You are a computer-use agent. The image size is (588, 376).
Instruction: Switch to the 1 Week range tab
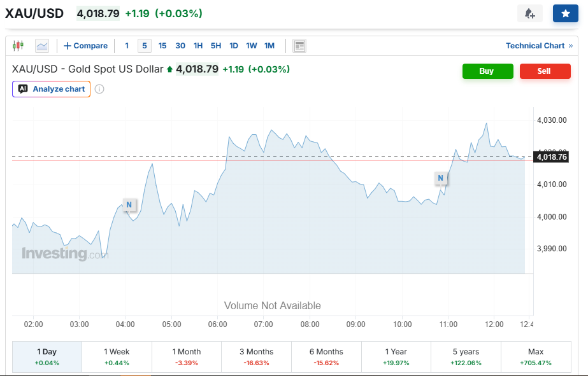[117, 356]
